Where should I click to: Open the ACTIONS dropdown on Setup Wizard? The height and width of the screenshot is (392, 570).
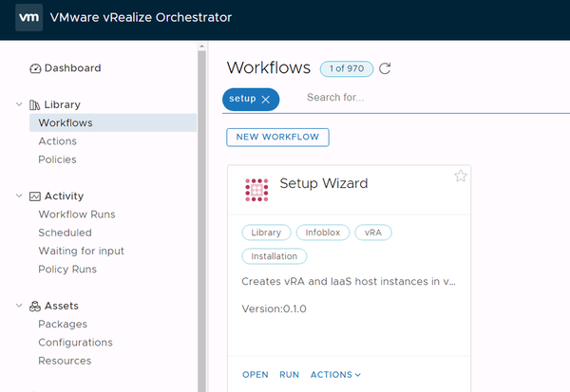pyautogui.click(x=335, y=375)
